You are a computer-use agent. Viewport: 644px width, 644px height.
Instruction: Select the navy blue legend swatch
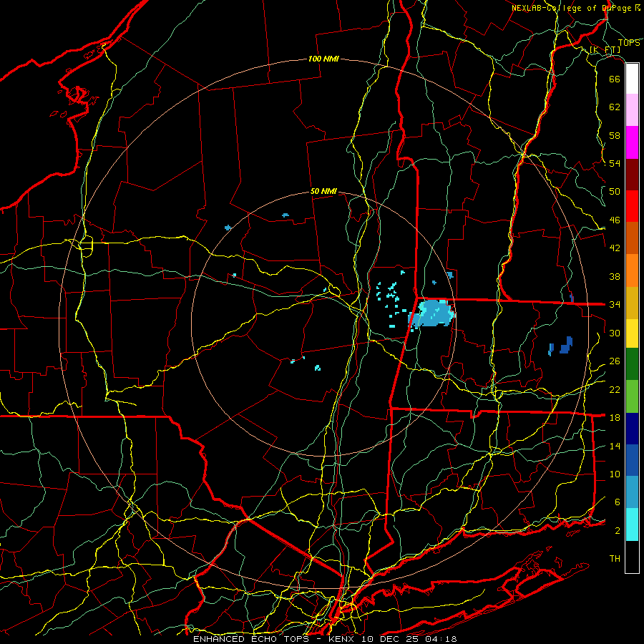pos(632,429)
